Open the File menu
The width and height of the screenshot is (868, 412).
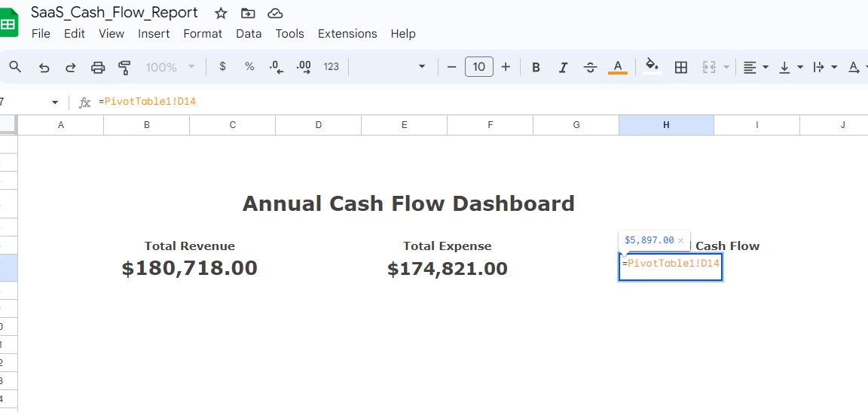pos(41,34)
